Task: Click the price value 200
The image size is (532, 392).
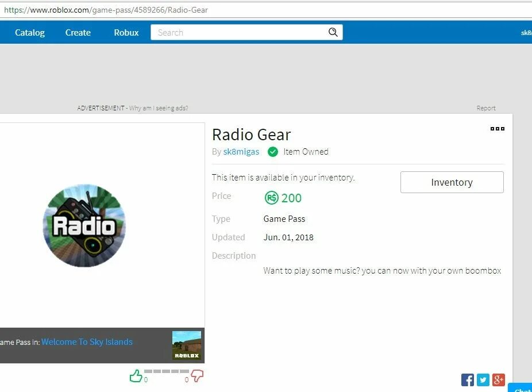Action: [x=291, y=198]
